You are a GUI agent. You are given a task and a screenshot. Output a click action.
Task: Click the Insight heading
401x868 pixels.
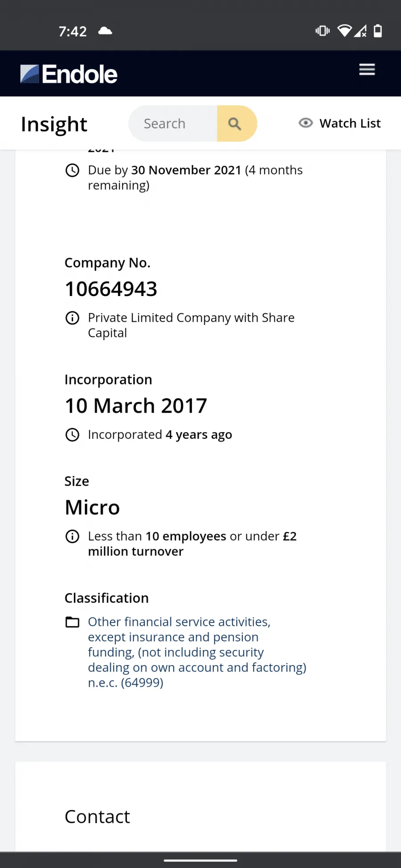54,124
